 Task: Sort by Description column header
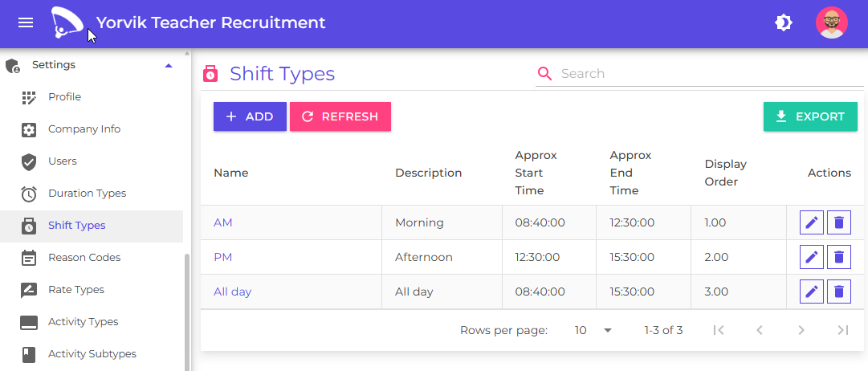(429, 173)
